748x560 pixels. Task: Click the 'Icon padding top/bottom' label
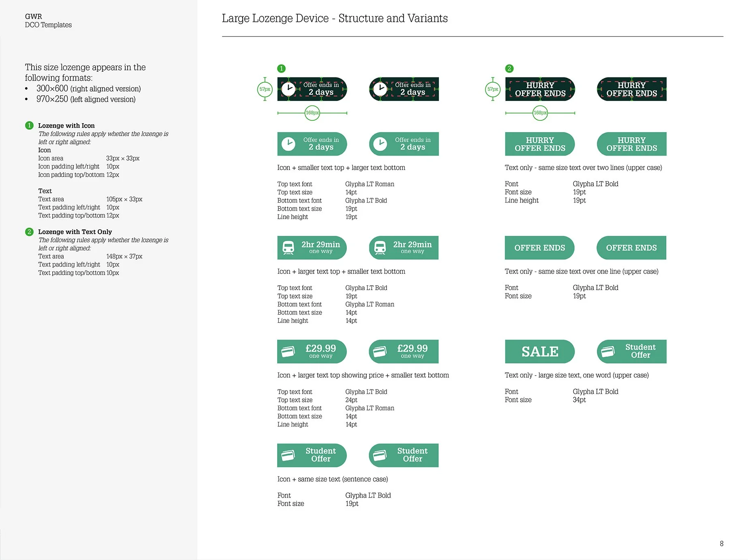click(71, 175)
